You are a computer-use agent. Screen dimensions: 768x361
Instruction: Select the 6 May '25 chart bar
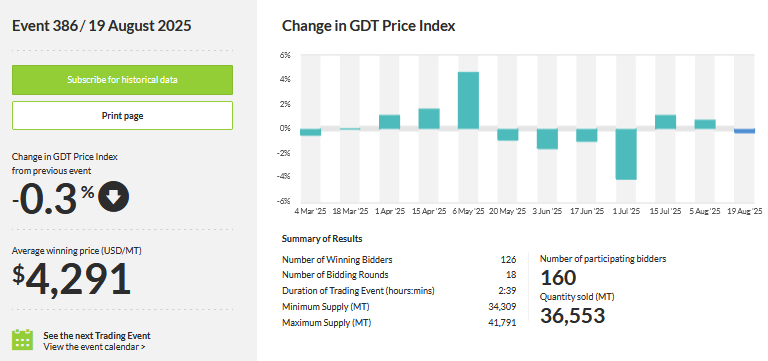pyautogui.click(x=468, y=100)
